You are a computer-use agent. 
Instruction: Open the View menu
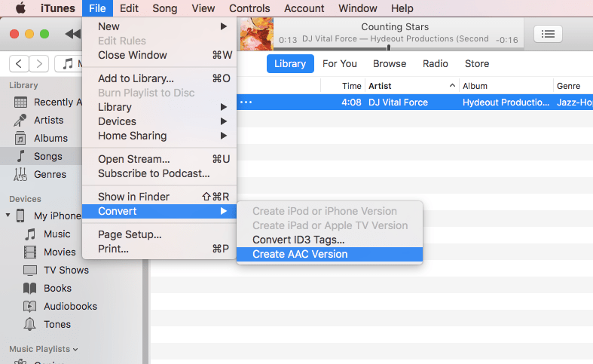203,8
